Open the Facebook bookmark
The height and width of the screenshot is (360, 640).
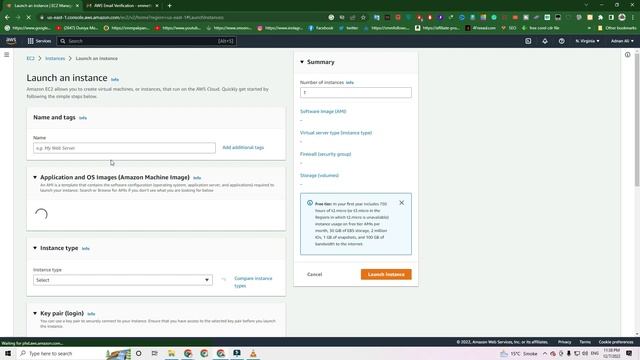(321, 28)
